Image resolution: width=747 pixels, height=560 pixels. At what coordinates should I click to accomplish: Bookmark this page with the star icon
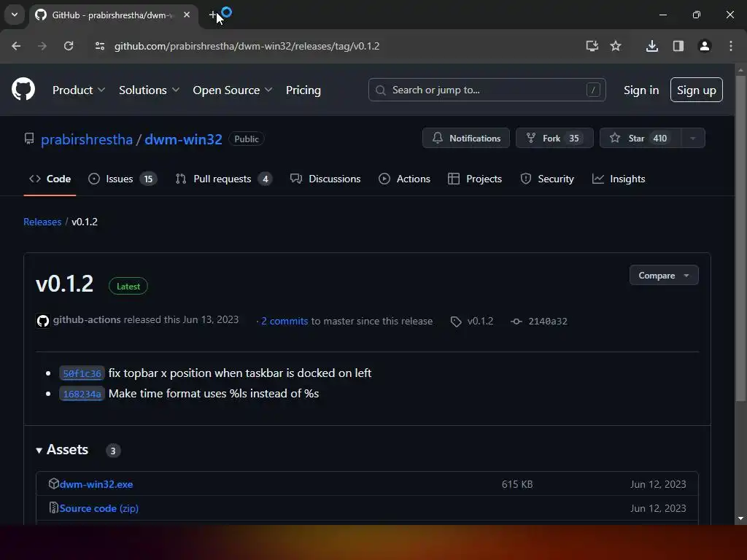pos(616,46)
